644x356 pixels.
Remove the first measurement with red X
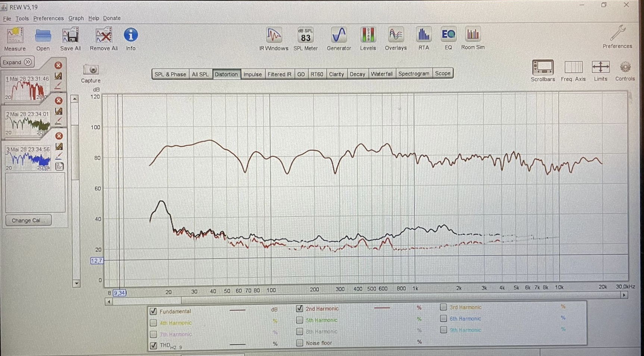point(58,65)
